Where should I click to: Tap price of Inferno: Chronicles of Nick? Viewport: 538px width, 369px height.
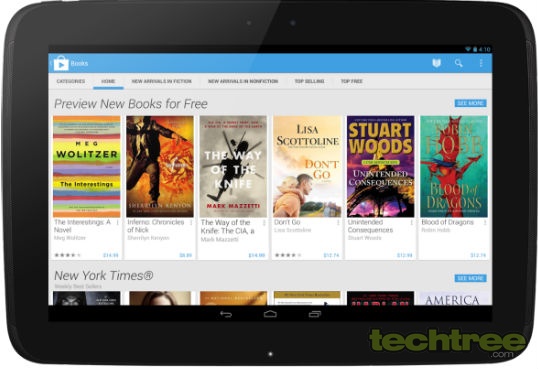(x=186, y=255)
